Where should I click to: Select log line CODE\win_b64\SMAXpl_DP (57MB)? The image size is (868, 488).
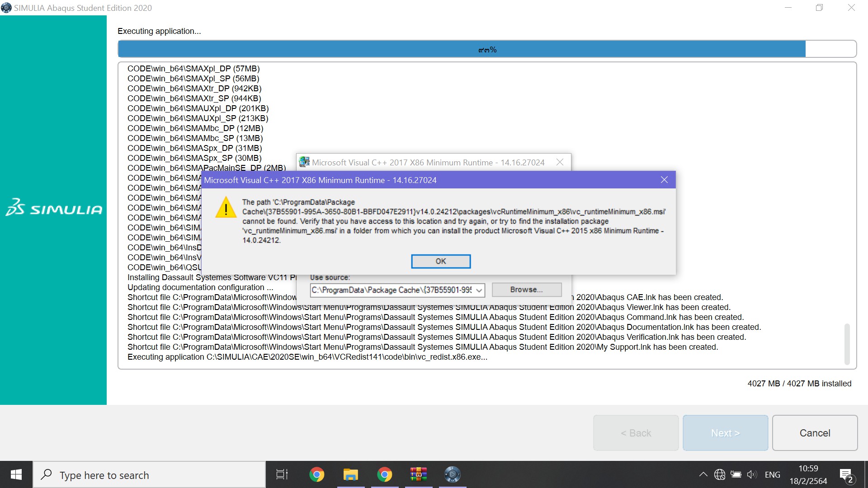coord(193,69)
